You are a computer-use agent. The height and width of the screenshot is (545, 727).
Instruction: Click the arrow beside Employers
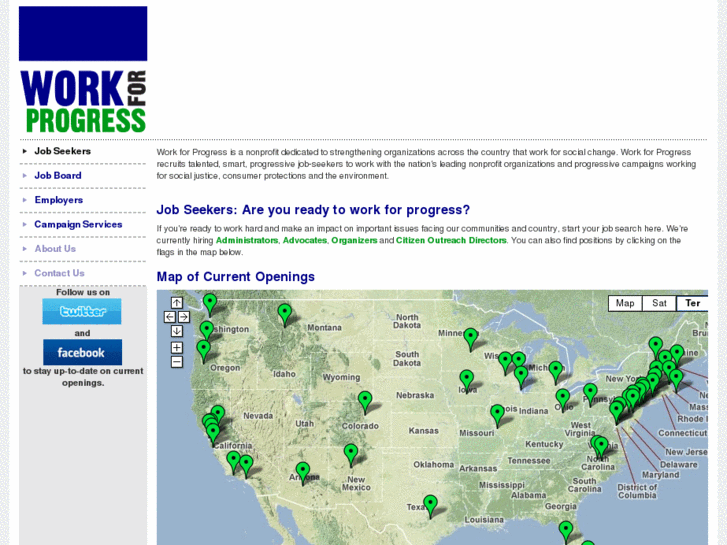pyautogui.click(x=25, y=200)
